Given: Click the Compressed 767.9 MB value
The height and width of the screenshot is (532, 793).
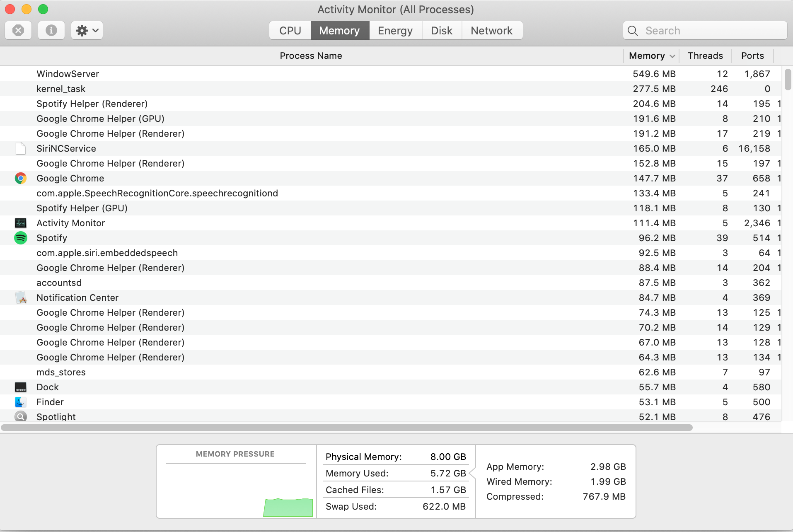Looking at the screenshot, I should pyautogui.click(x=604, y=496).
